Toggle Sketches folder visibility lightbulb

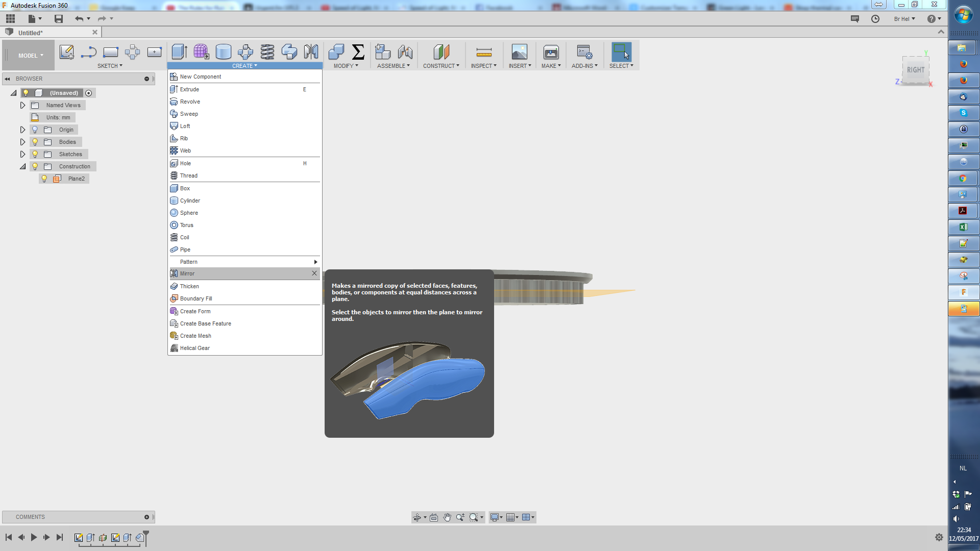[35, 154]
